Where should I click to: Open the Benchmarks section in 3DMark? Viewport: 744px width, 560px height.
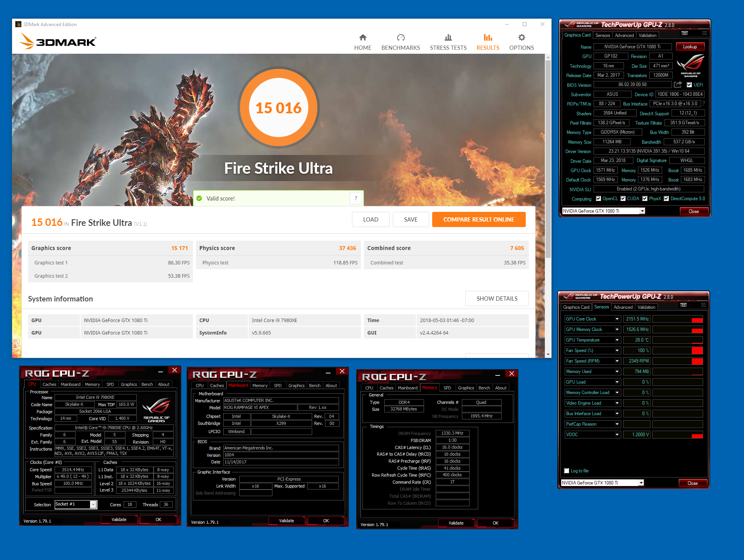[x=400, y=42]
